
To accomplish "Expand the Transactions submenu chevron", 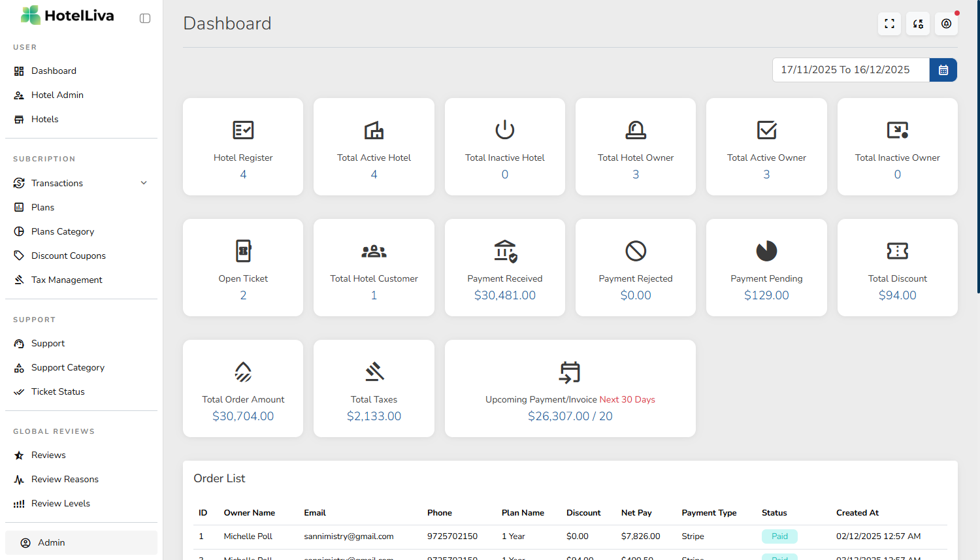I will pyautogui.click(x=144, y=183).
